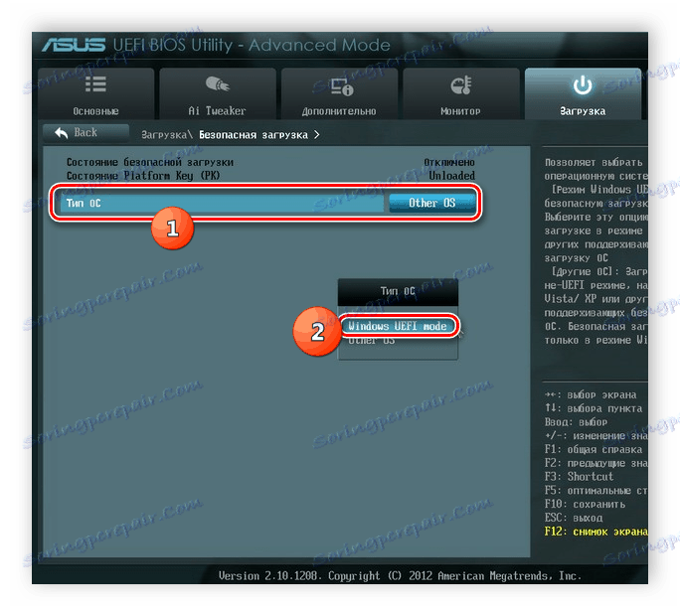680x616 pixels.
Task: Click the Ввод: выбор hint line
Action: (576, 422)
